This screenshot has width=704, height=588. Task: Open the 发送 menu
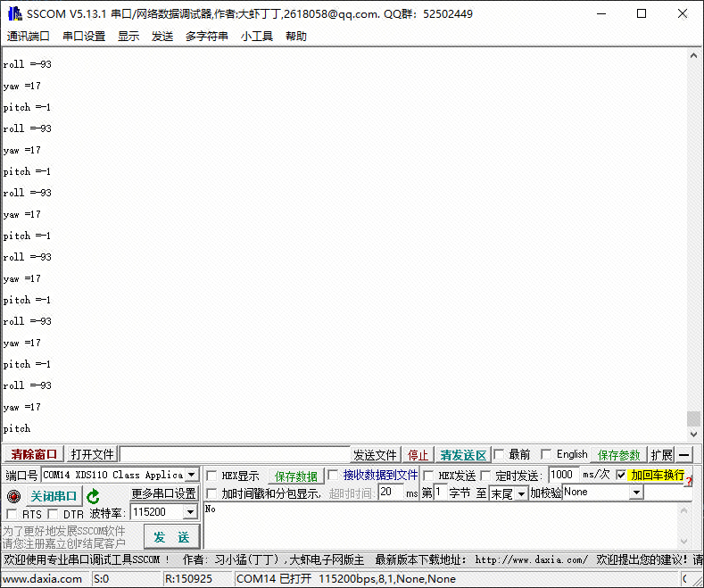pyautogui.click(x=162, y=36)
